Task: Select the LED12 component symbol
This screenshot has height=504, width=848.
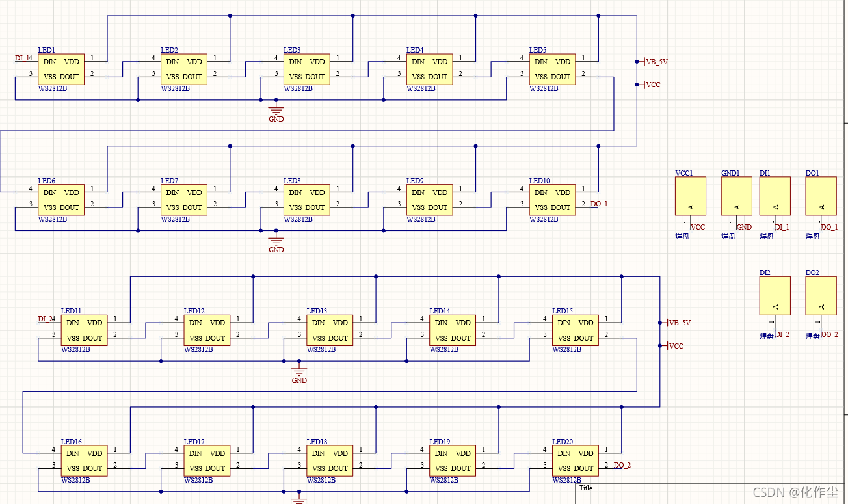Action: 207,330
